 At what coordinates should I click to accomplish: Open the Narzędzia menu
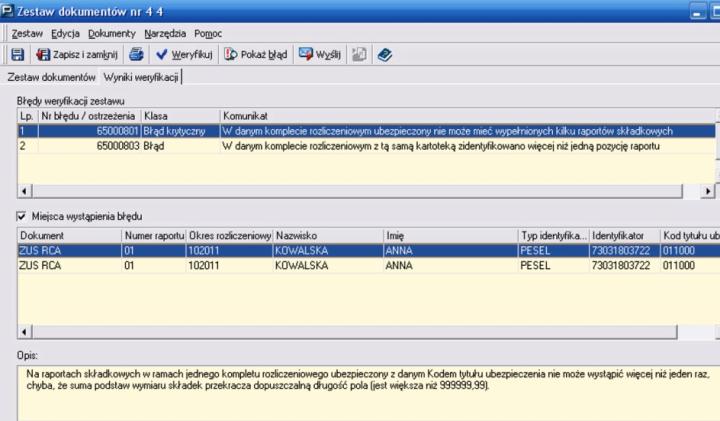click(x=152, y=33)
